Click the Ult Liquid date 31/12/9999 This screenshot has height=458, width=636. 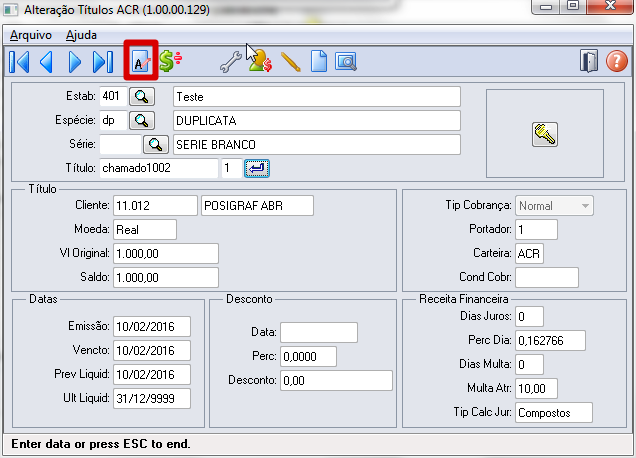pos(152,398)
